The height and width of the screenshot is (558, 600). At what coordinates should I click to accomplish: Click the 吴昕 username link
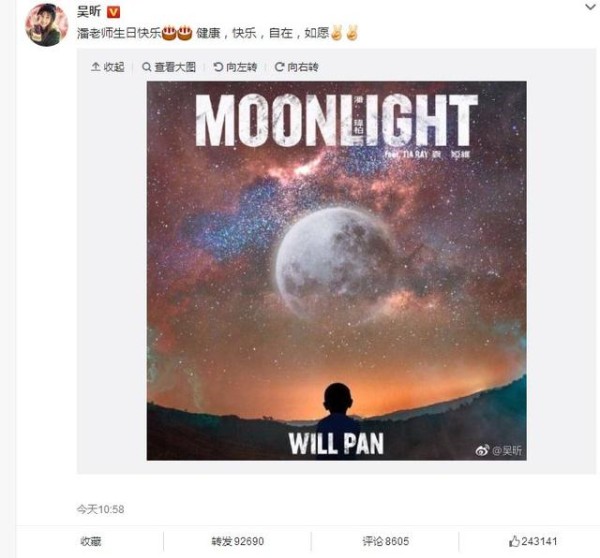click(89, 12)
